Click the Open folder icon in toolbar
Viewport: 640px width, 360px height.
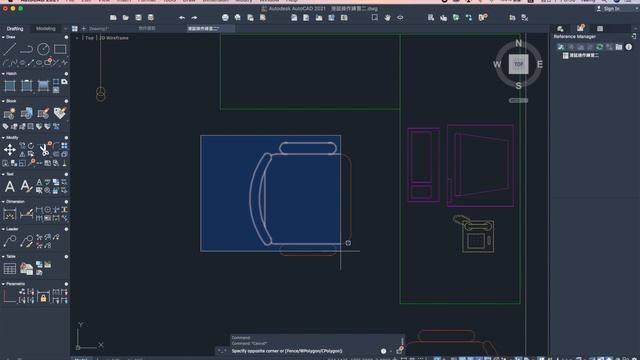pyautogui.click(x=126, y=18)
